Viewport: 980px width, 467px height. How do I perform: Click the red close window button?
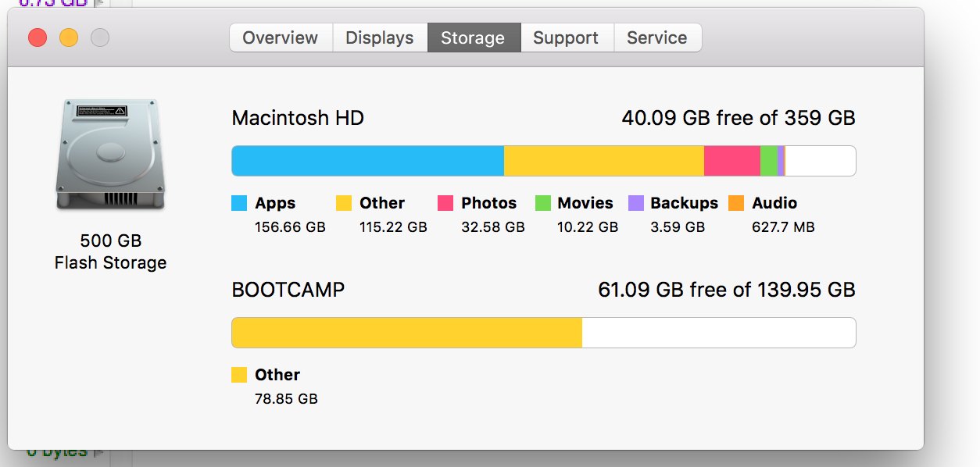[x=38, y=37]
